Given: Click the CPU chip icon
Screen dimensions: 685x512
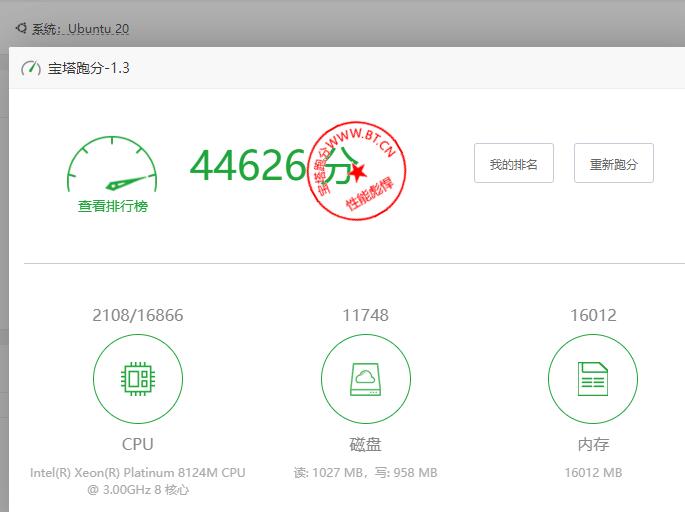Looking at the screenshot, I should pyautogui.click(x=138, y=379).
